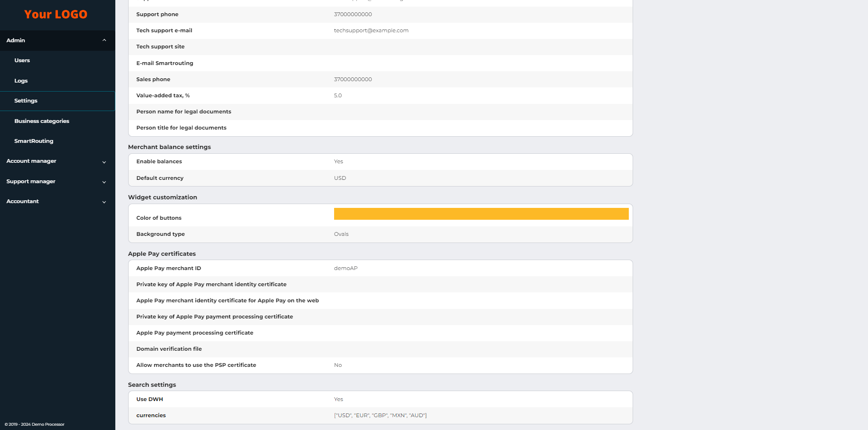Image resolution: width=868 pixels, height=430 pixels.
Task: Click the Background type Ovals value
Action: click(x=341, y=234)
